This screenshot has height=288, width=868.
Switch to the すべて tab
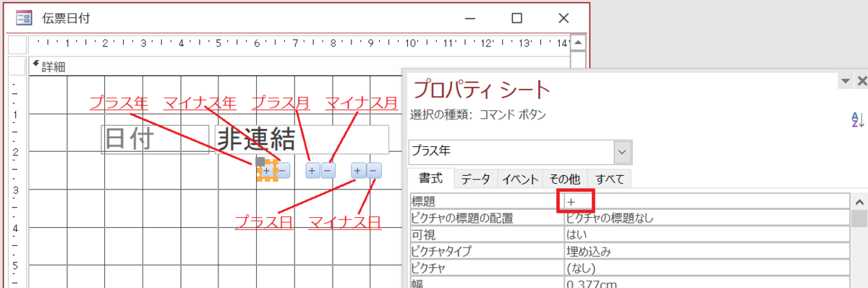610,178
